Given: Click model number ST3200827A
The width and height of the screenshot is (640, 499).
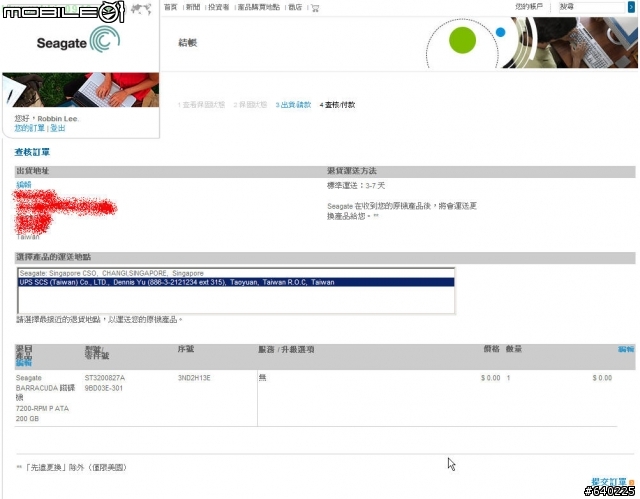Looking at the screenshot, I should tap(104, 378).
